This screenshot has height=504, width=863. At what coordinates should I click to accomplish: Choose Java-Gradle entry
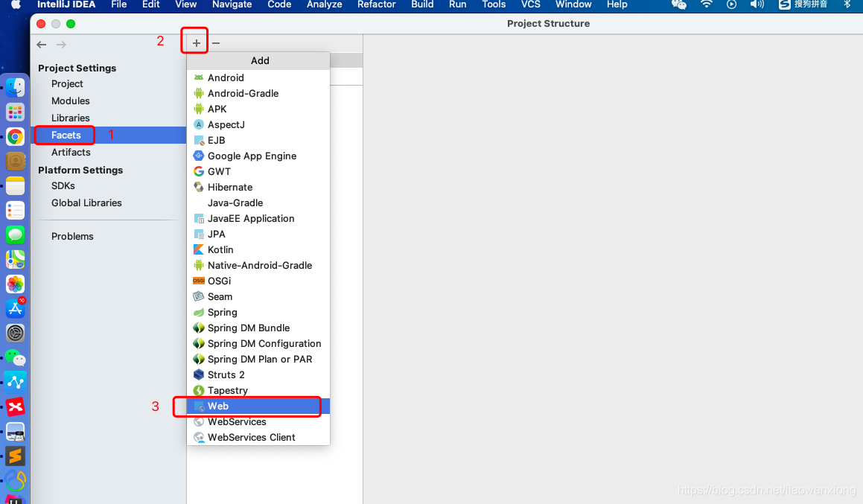tap(258, 203)
